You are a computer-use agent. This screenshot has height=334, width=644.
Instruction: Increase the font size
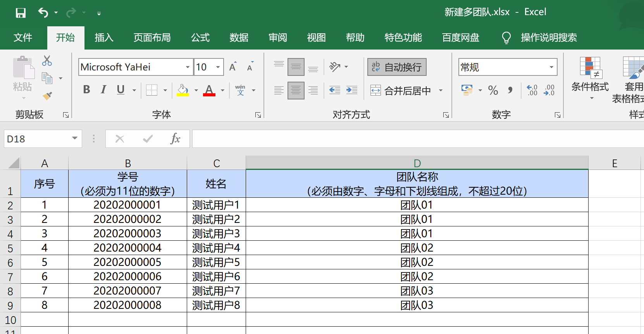click(233, 67)
